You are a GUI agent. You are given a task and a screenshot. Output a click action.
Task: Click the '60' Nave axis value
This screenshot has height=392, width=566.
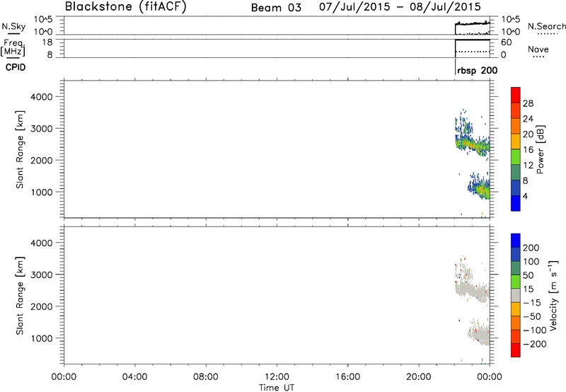point(506,42)
